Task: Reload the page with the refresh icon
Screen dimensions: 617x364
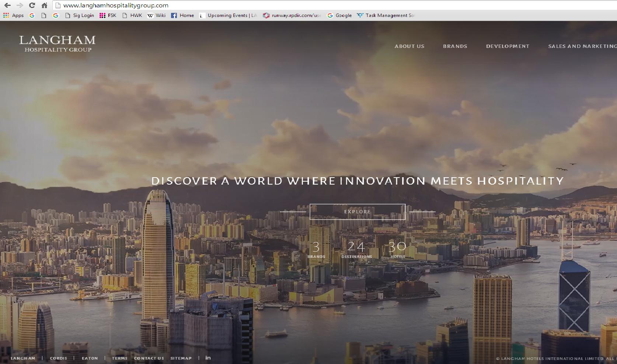Action: click(x=32, y=5)
